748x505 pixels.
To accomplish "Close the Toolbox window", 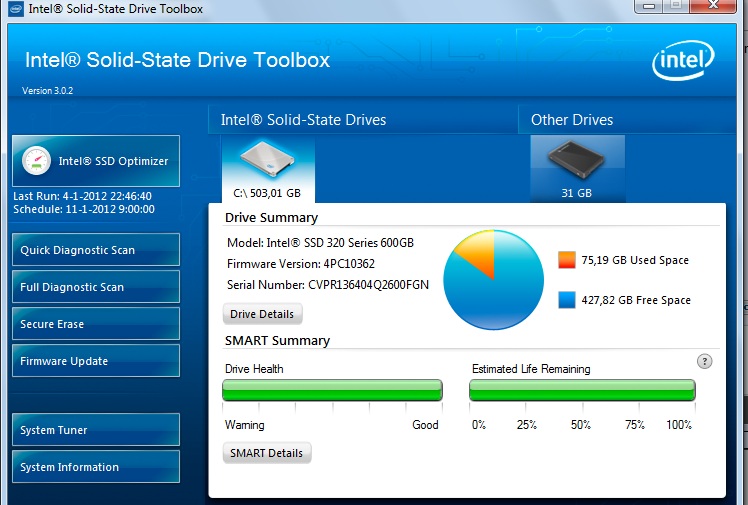I will click(713, 6).
